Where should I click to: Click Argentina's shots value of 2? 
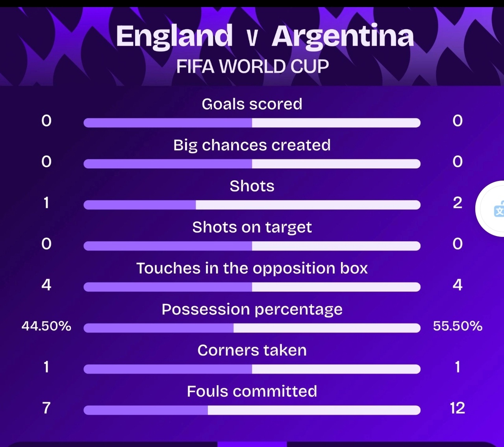coord(458,203)
